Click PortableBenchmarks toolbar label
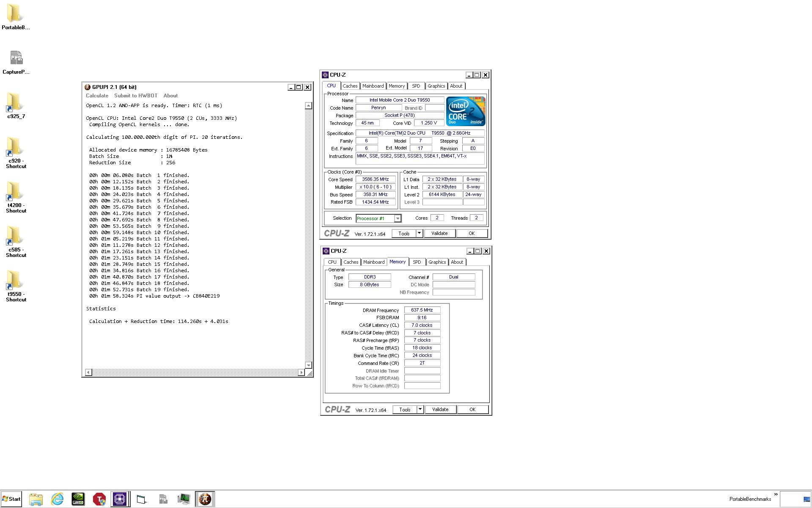 [750, 500]
